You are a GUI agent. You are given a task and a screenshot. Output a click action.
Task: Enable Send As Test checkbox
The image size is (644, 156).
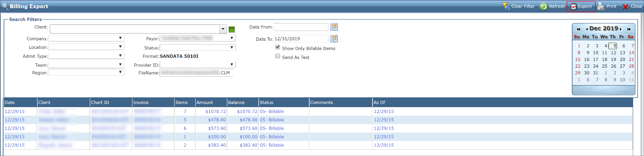tap(278, 56)
